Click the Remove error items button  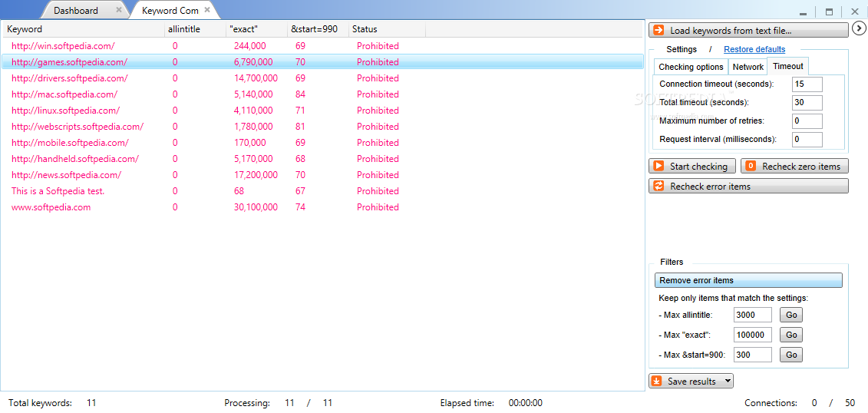click(x=748, y=280)
